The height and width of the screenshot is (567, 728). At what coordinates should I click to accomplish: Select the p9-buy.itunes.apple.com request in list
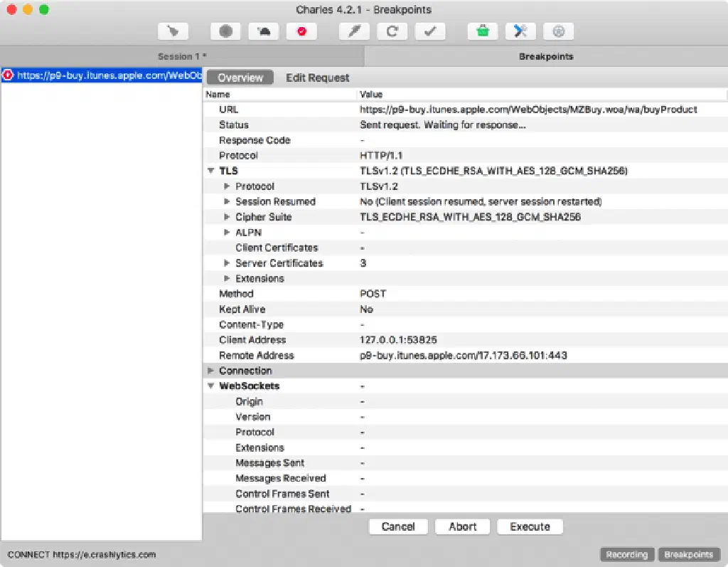(x=102, y=75)
